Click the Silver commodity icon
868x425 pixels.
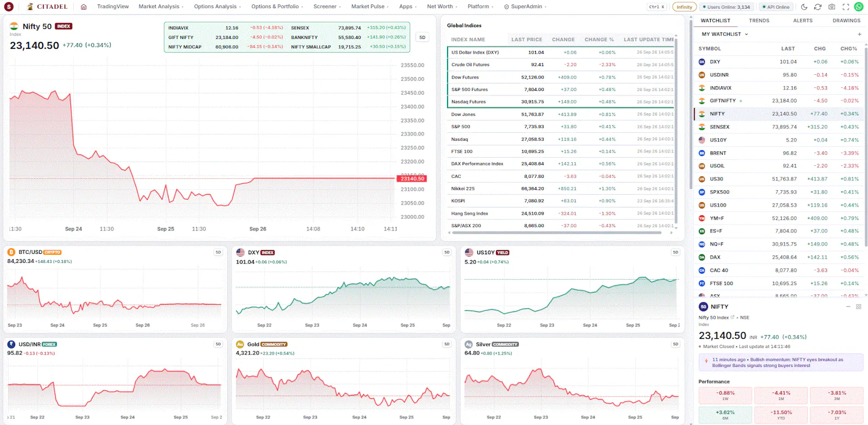(x=469, y=344)
